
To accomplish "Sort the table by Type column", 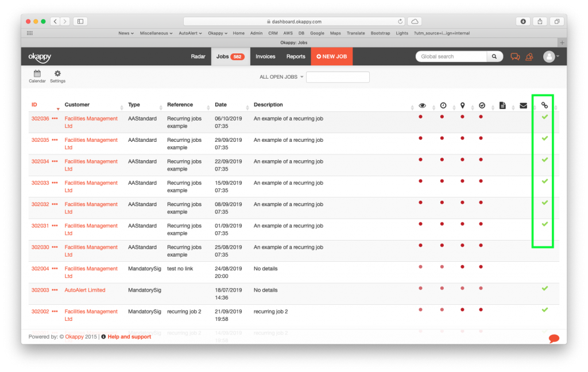I will 134,104.
